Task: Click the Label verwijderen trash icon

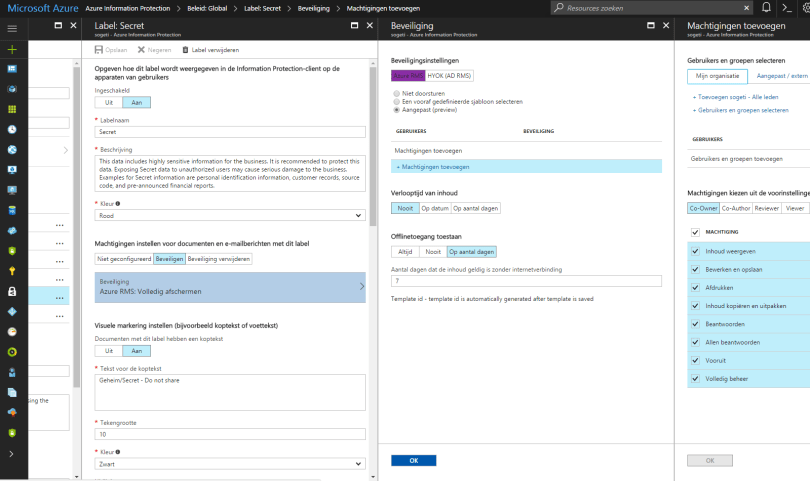Action: coord(185,49)
